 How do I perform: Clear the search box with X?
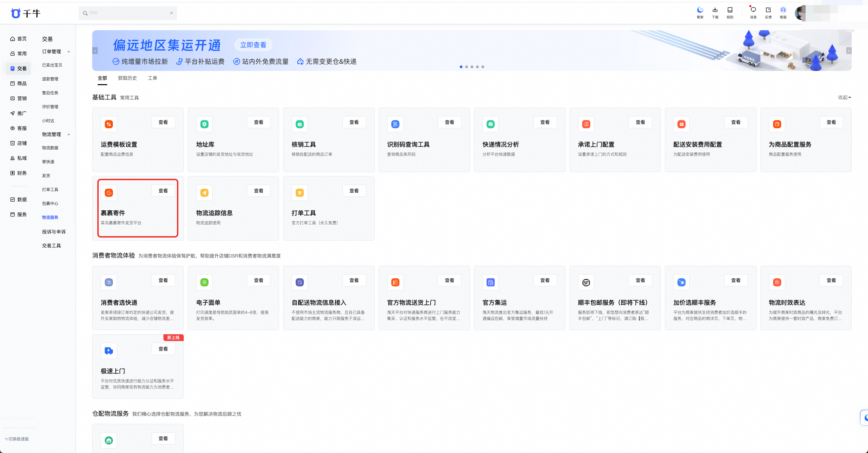click(172, 13)
